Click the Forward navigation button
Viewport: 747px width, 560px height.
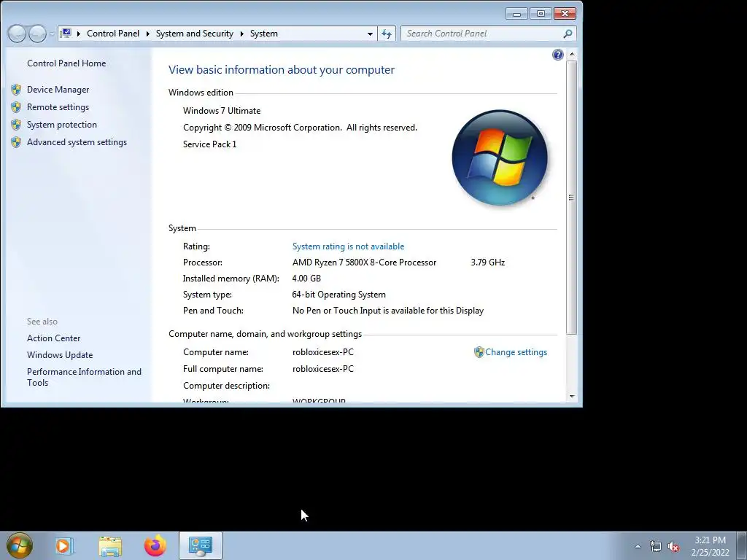(38, 34)
